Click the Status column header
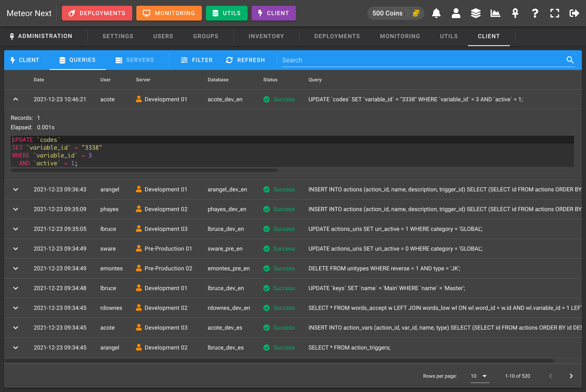Image resolution: width=586 pixels, height=392 pixels. [x=270, y=80]
